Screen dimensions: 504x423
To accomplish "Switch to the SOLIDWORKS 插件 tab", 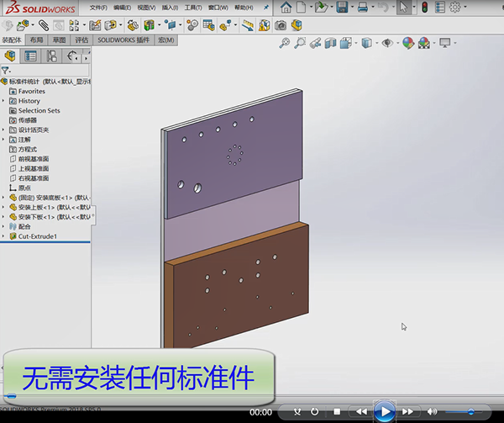I will [x=124, y=40].
